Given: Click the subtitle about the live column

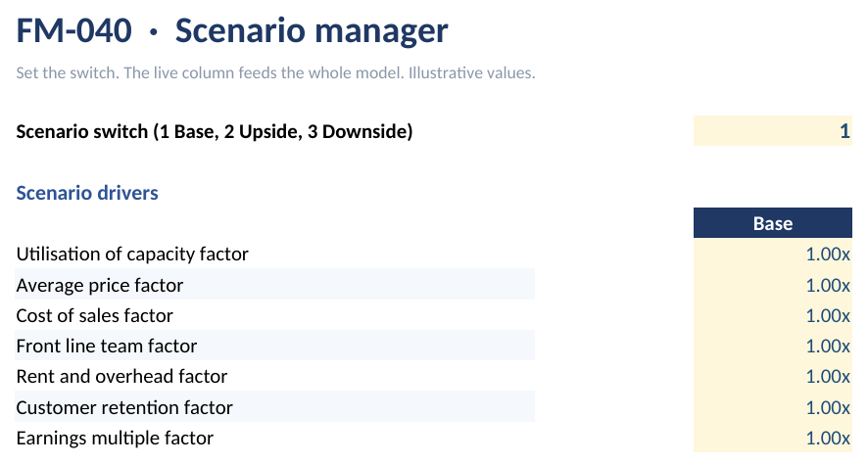Looking at the screenshot, I should pos(275,72).
